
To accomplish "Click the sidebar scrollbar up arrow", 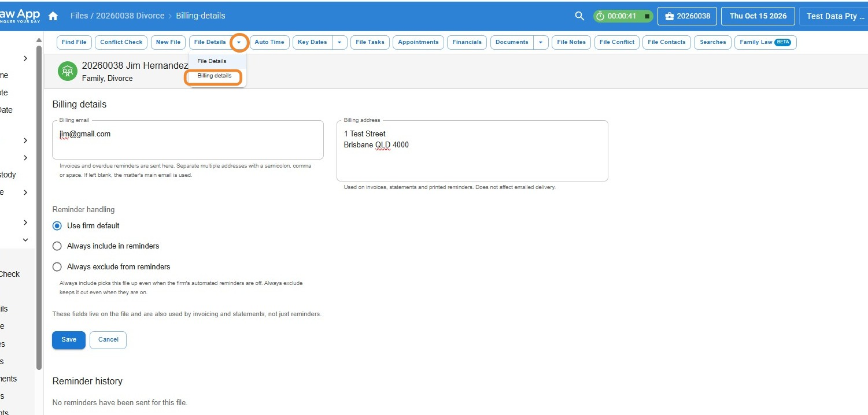I will 39,40.
